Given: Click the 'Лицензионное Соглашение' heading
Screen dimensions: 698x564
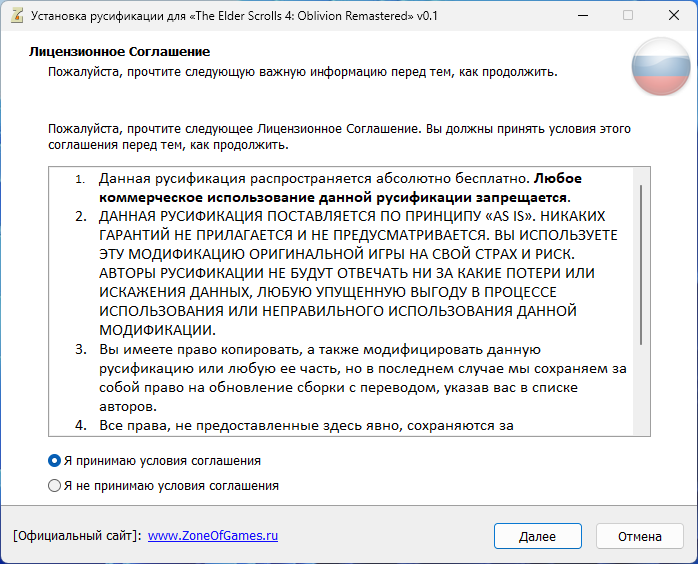Looking at the screenshot, I should [x=119, y=52].
